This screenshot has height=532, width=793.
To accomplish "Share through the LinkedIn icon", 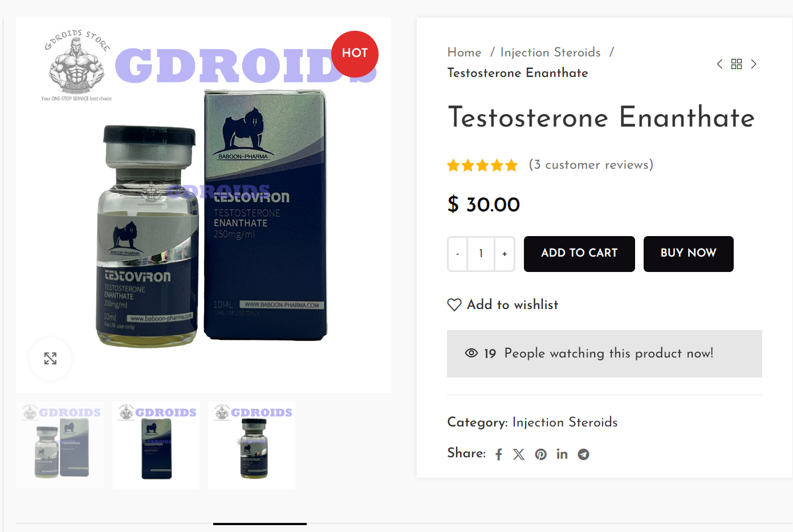I will click(562, 454).
